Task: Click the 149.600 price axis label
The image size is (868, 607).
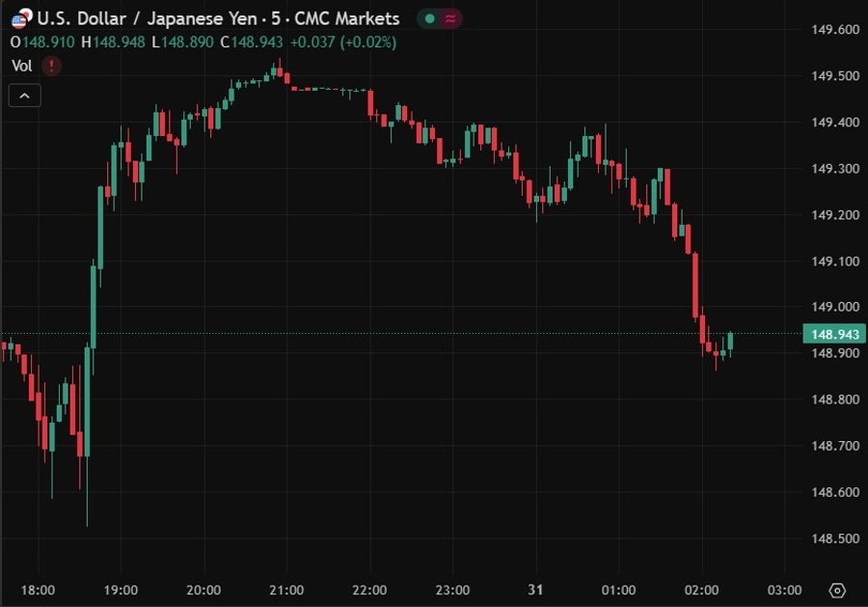Action: tap(835, 30)
